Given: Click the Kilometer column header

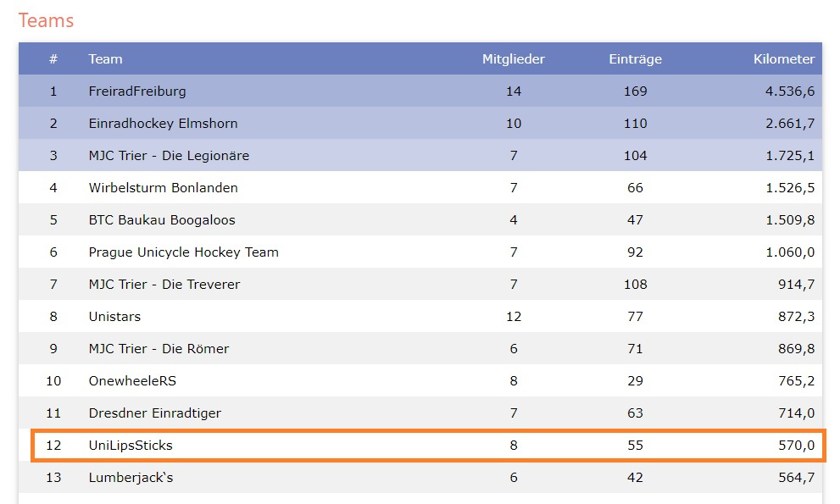Looking at the screenshot, I should click(x=783, y=59).
